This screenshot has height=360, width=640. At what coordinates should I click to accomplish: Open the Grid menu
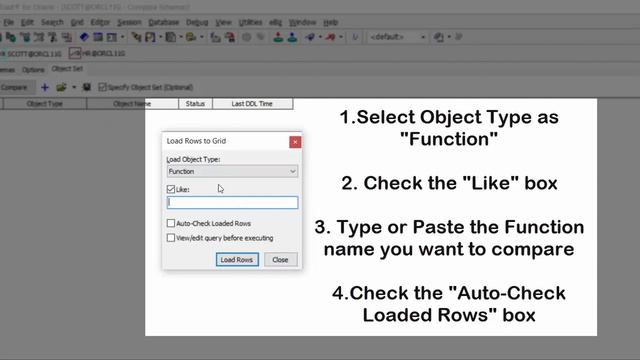pos(77,22)
